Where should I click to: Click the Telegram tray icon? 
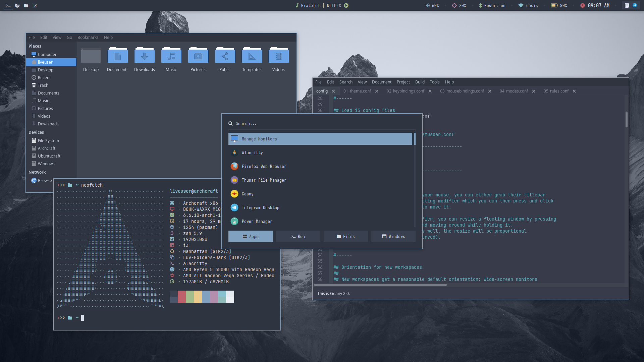(635, 5)
